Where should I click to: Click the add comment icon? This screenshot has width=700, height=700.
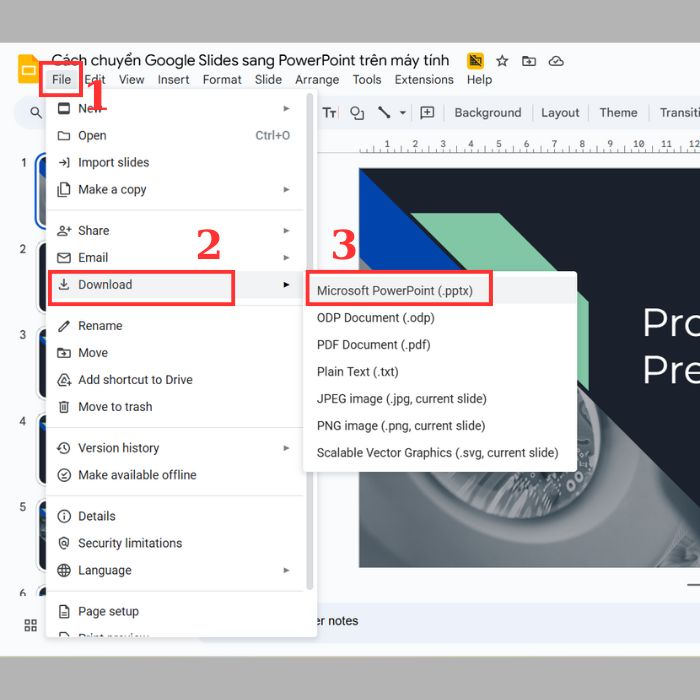(x=427, y=112)
